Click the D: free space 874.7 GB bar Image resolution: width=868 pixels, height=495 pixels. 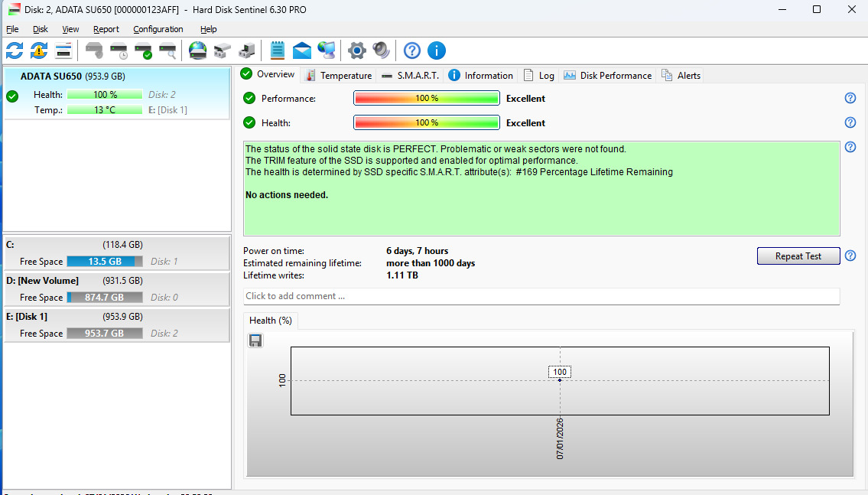tap(105, 298)
